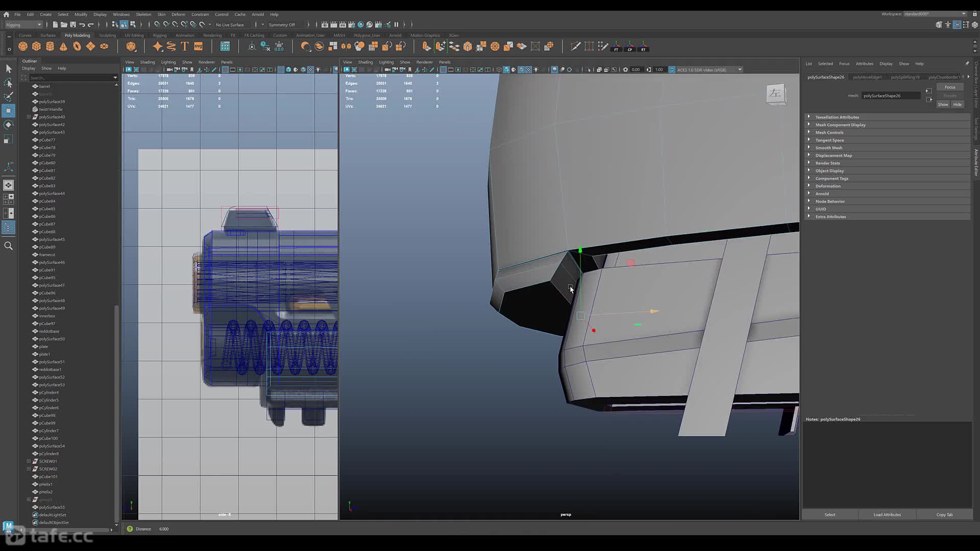Click the Hide button in Attribute Editor
Image resolution: width=980 pixels, height=551 pixels.
957,105
